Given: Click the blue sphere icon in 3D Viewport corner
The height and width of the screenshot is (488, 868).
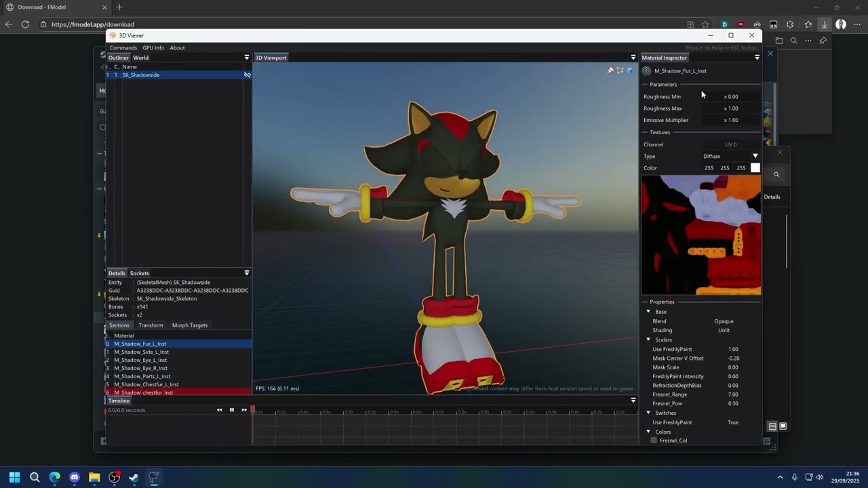Looking at the screenshot, I should [x=630, y=70].
